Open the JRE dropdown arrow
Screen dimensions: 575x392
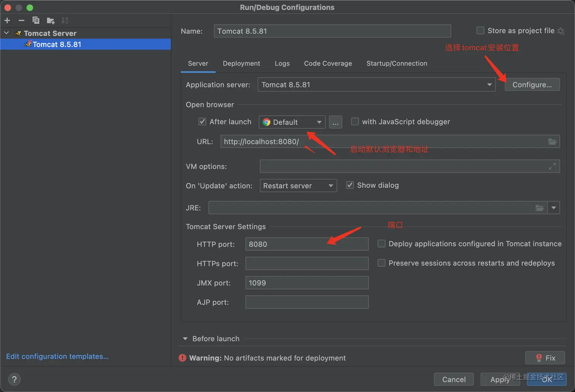pyautogui.click(x=554, y=208)
